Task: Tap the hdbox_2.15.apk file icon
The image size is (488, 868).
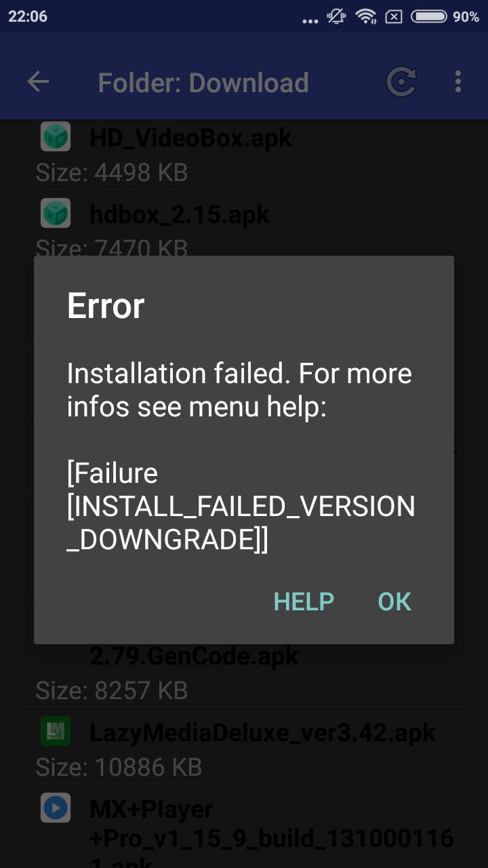Action: point(56,214)
